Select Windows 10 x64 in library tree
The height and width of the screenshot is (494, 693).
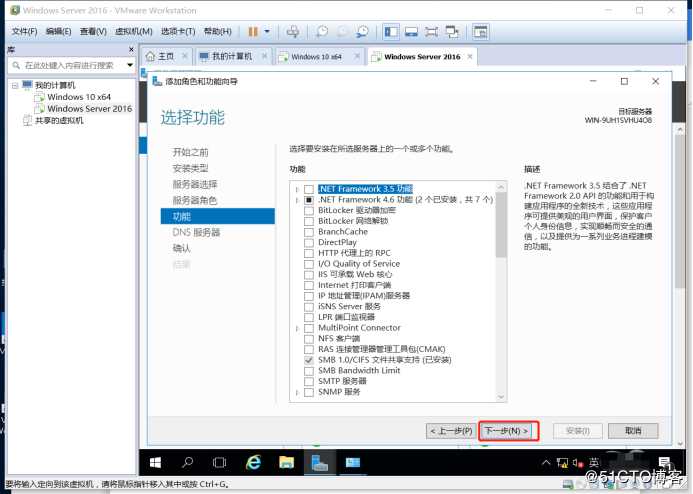tap(79, 97)
